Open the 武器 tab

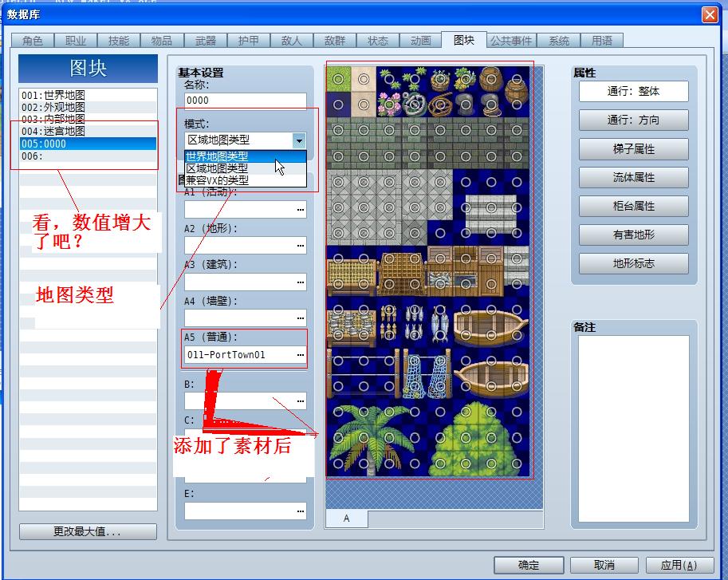pyautogui.click(x=205, y=41)
